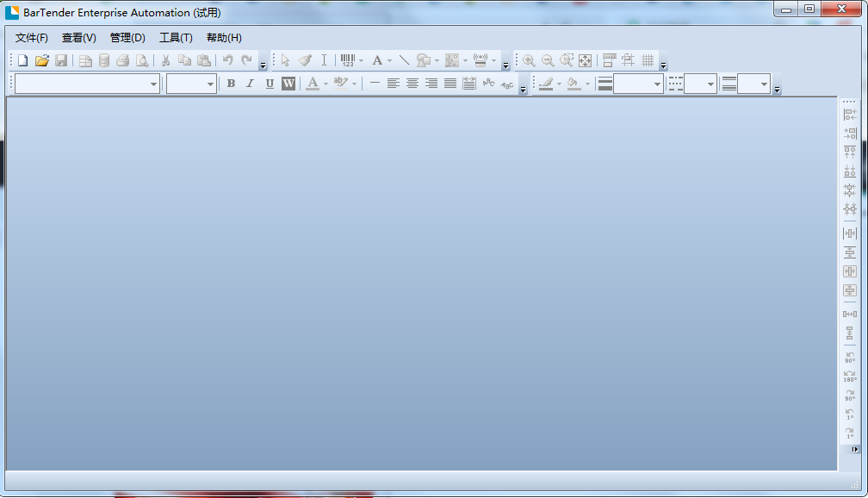Open print preview magnifier page icon
This screenshot has height=498, width=868.
click(142, 60)
